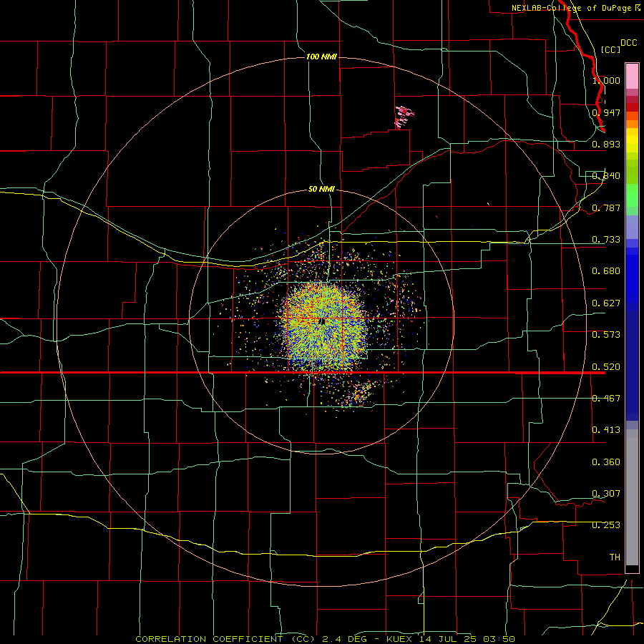Click the 0.627 legend value
Viewport: 644px width, 644px height.
[606, 303]
